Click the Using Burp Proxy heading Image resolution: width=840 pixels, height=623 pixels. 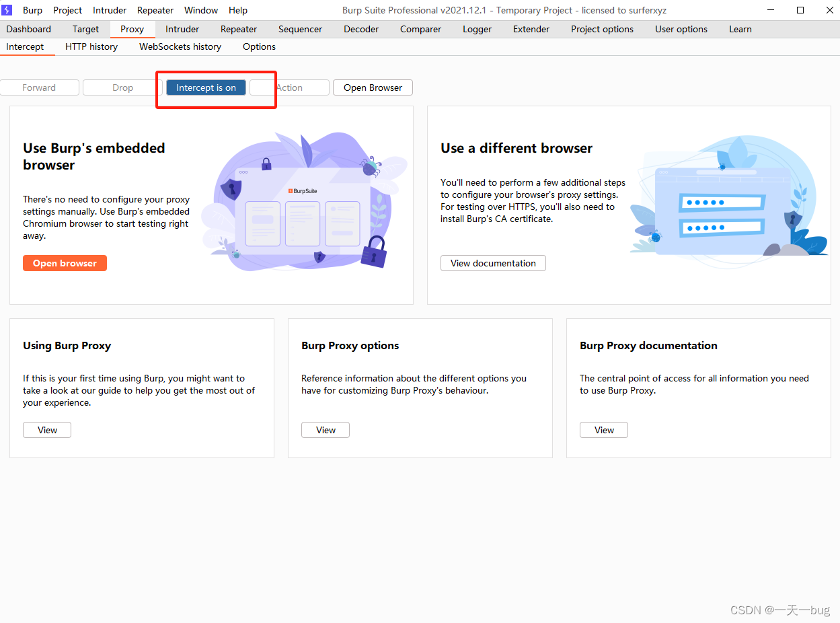pos(67,346)
